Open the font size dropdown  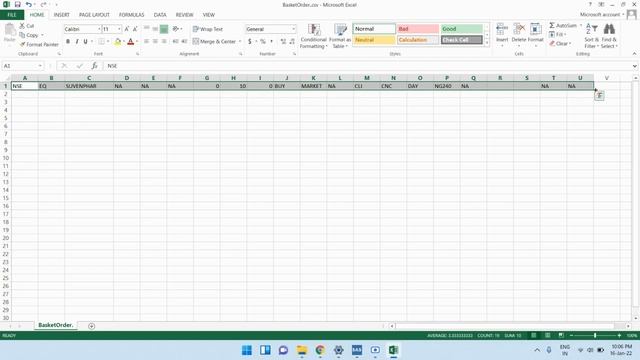(x=119, y=29)
